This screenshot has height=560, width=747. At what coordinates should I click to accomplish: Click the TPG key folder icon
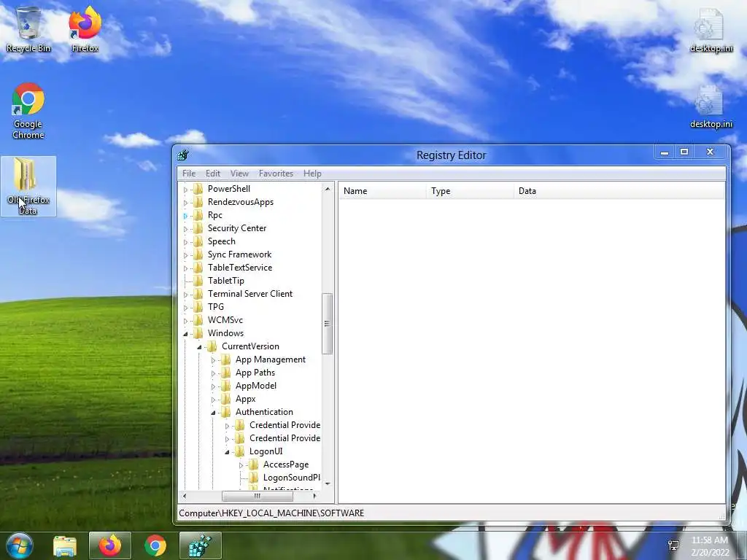(198, 307)
